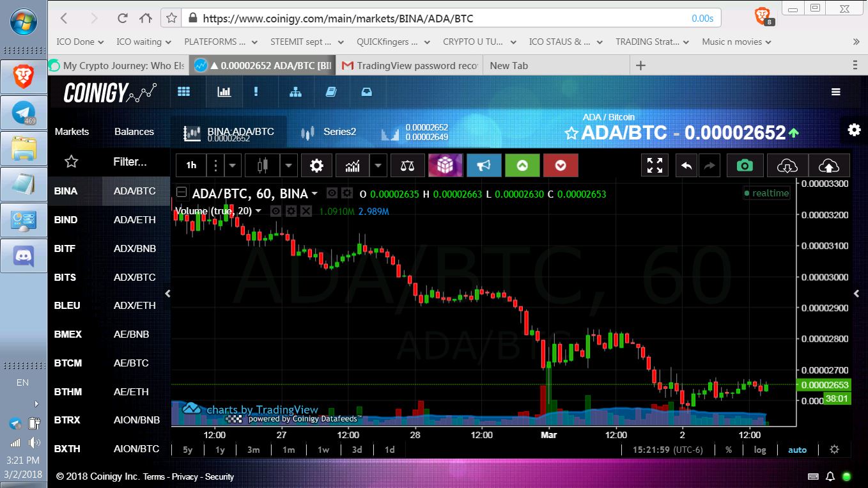Open the Terms link in footer
The width and height of the screenshot is (868, 488).
(x=154, y=476)
